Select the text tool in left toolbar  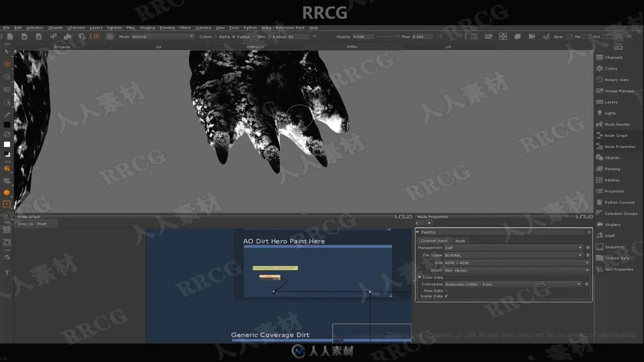click(7, 273)
